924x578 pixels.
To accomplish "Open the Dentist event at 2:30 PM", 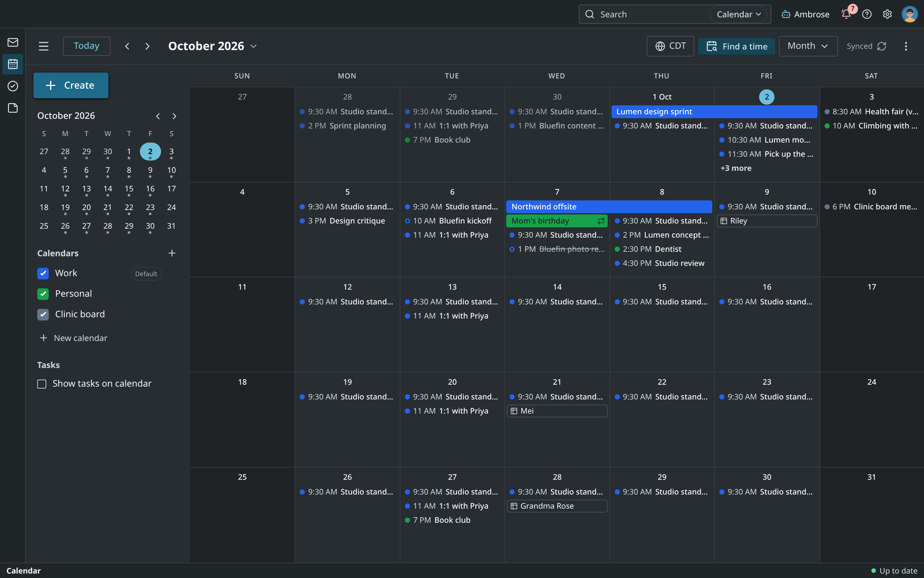I will tap(662, 249).
